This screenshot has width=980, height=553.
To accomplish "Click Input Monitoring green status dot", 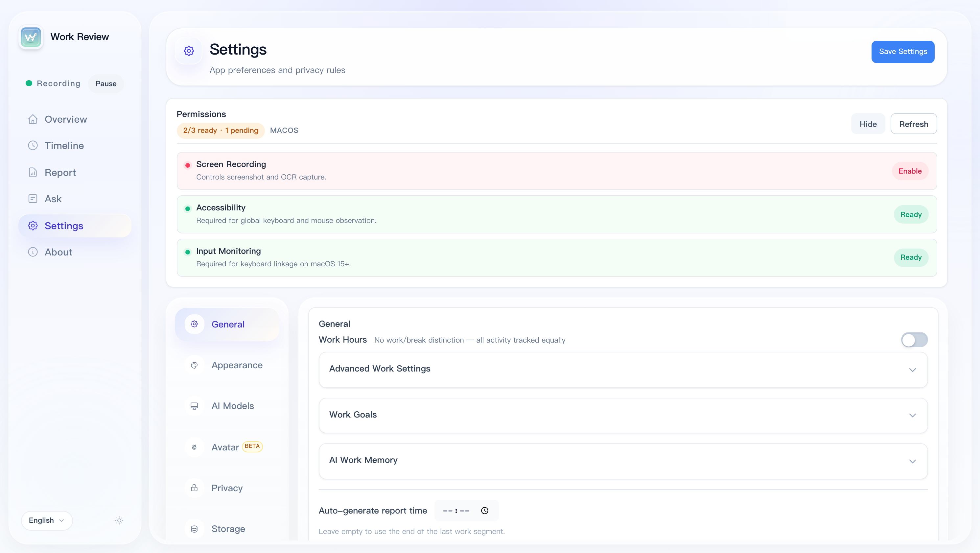I will coord(188,252).
